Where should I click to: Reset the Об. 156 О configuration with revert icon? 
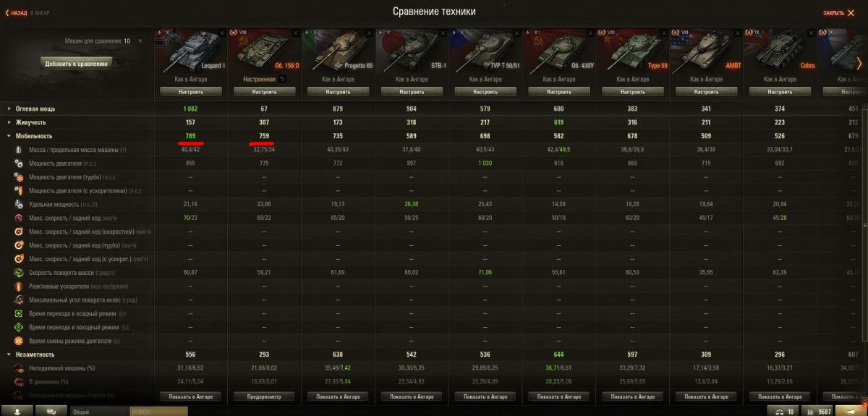point(283,78)
